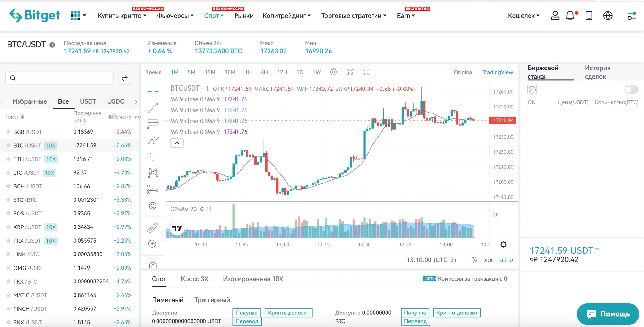Expand the Купить крипто dropdown
The image size is (644, 327).
[x=122, y=16]
